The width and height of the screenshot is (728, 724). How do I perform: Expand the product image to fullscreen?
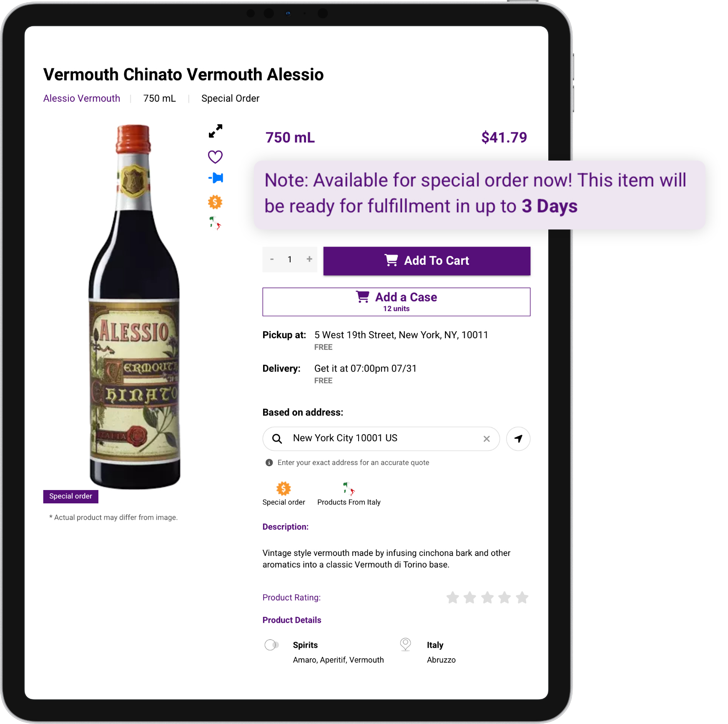point(216,131)
